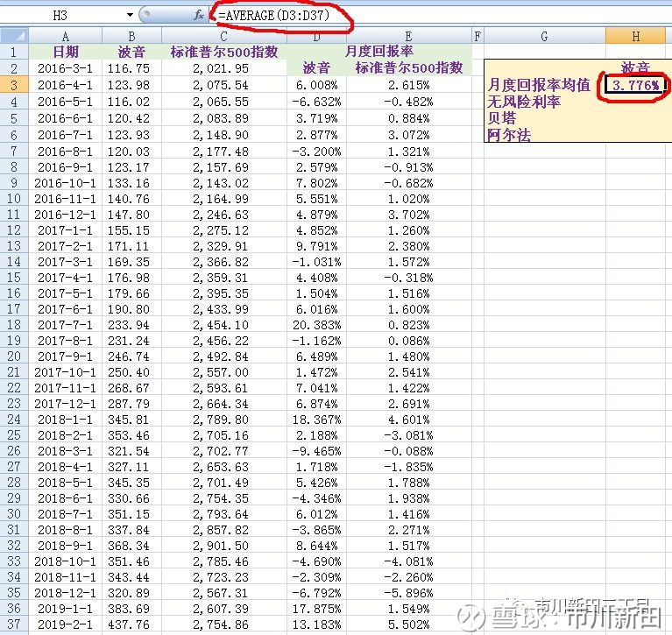The height and width of the screenshot is (635, 672).
Task: Select column H header
Action: pos(636,36)
